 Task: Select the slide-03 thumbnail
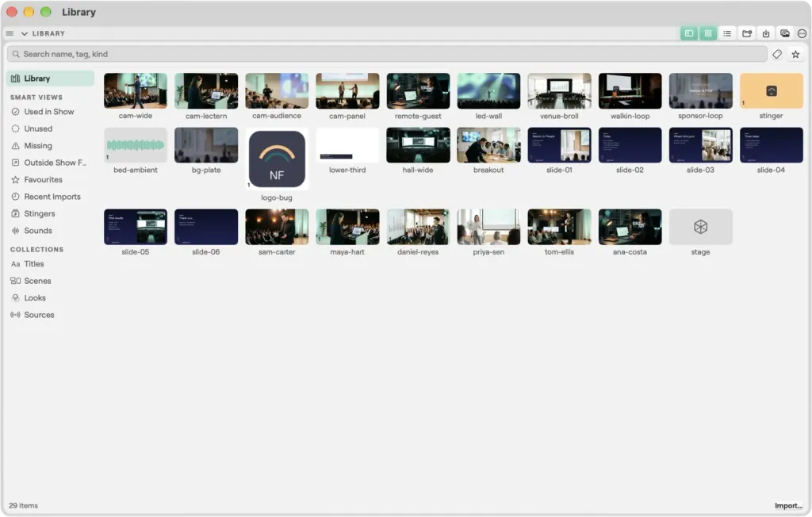701,145
